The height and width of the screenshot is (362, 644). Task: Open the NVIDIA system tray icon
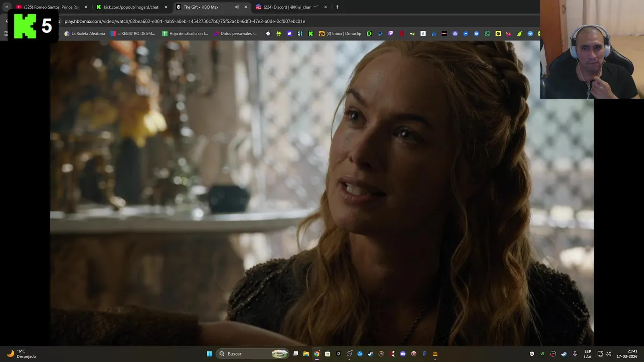[542, 354]
